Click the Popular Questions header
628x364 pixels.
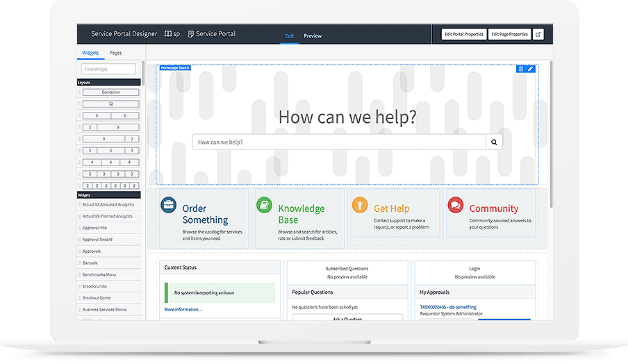tap(347, 292)
